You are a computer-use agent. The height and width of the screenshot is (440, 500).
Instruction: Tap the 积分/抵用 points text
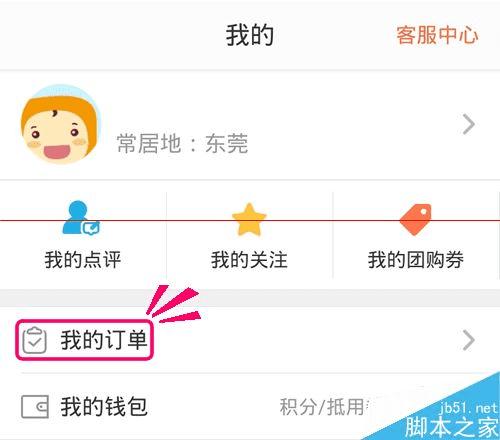pos(324,407)
